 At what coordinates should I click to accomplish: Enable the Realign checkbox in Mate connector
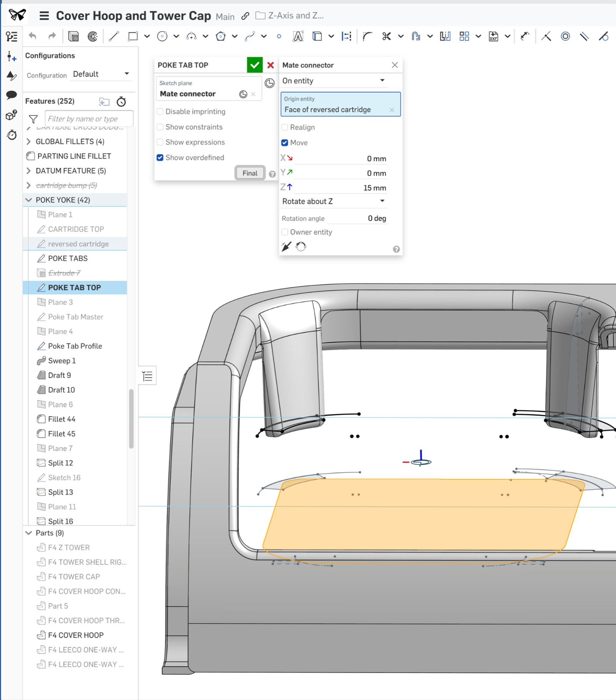[x=285, y=127]
